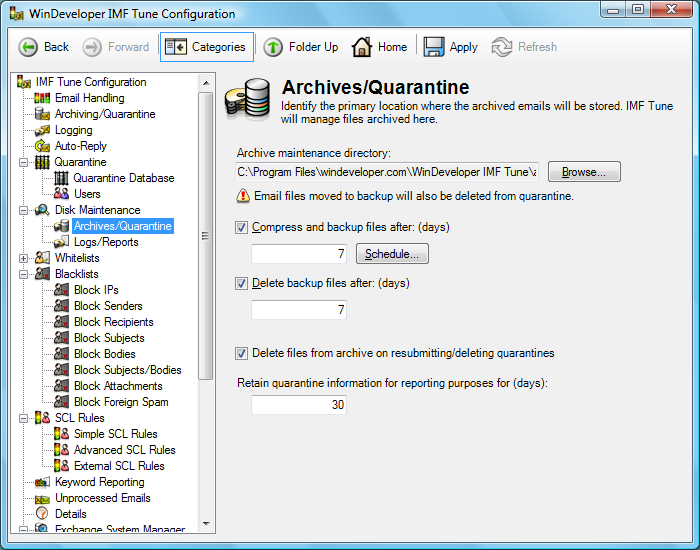Click the Unprocessed Emails icon
Viewport: 700px width, 550px height.
[x=42, y=498]
